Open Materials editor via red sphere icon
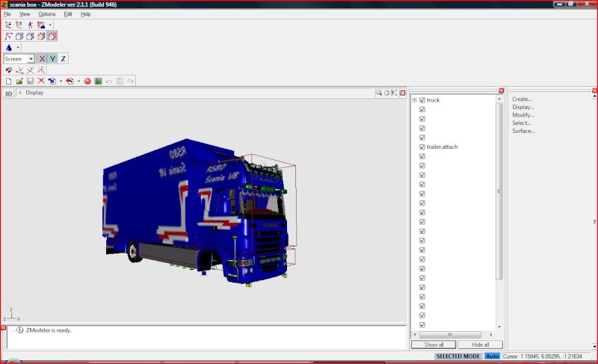The height and width of the screenshot is (364, 598). (87, 81)
